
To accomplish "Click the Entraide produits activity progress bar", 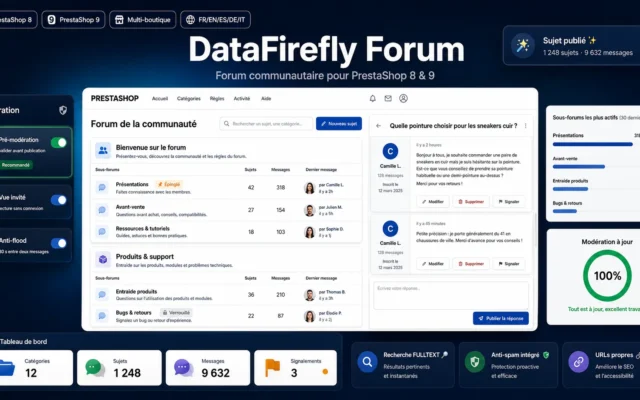I will tap(570, 189).
